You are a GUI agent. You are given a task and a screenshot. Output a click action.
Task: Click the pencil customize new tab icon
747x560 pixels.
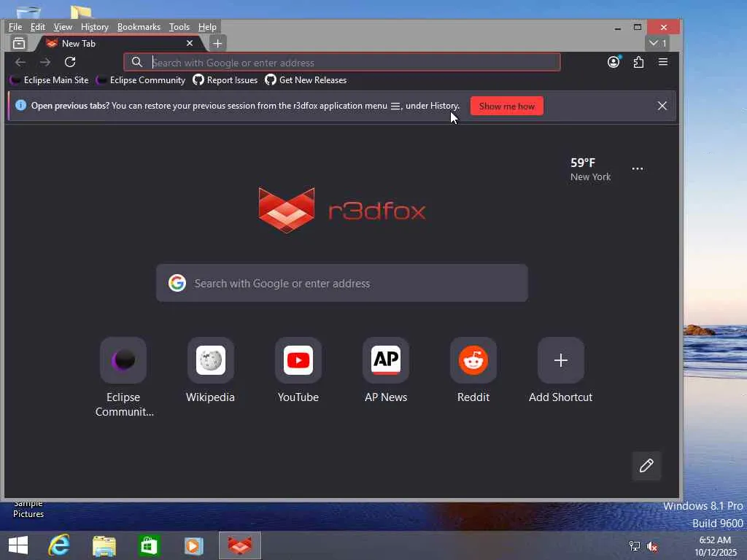(646, 466)
